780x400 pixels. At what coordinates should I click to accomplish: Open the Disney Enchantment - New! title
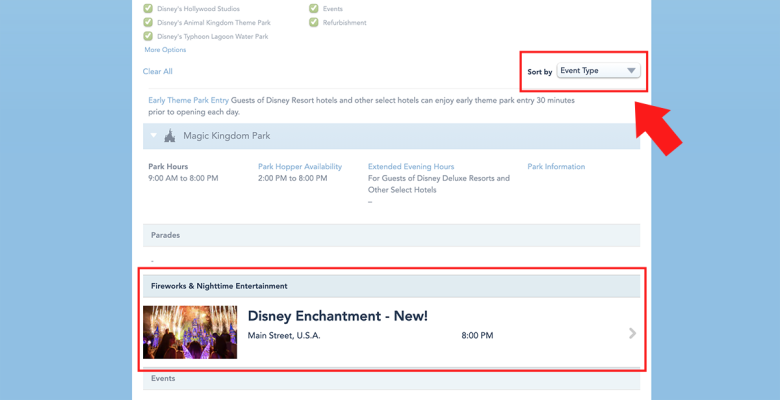tap(338, 316)
